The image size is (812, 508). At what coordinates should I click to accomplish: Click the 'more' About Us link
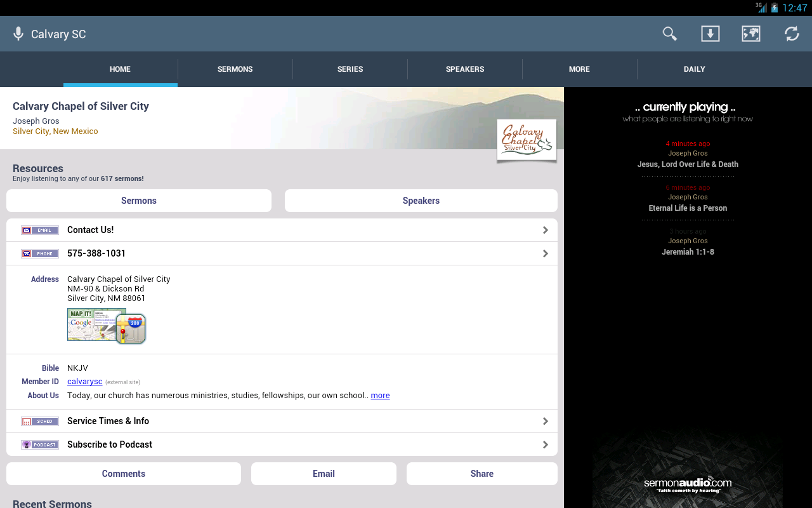coord(380,396)
